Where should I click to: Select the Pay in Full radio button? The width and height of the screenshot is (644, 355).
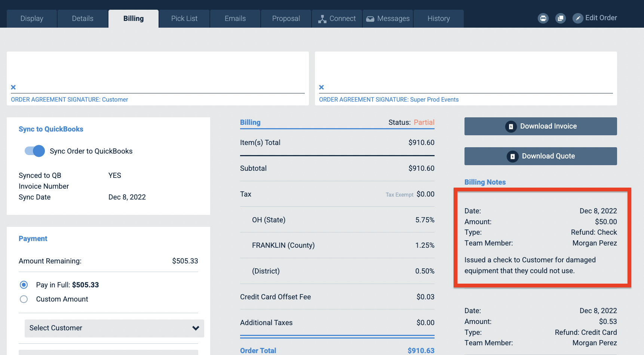click(24, 285)
